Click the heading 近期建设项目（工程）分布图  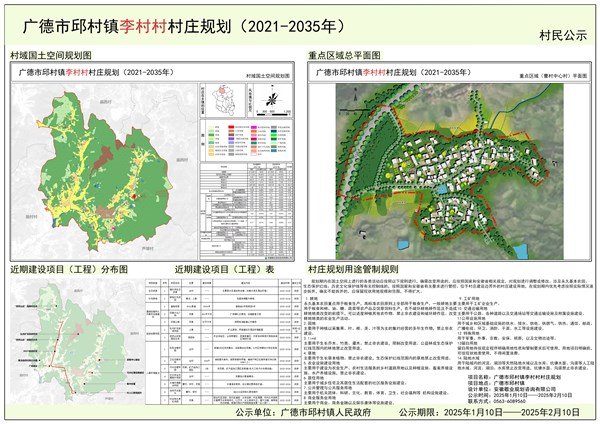click(69, 269)
